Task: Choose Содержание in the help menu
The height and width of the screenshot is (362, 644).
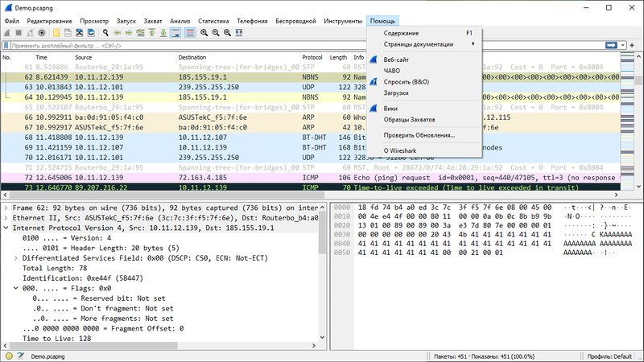Action: click(424, 33)
